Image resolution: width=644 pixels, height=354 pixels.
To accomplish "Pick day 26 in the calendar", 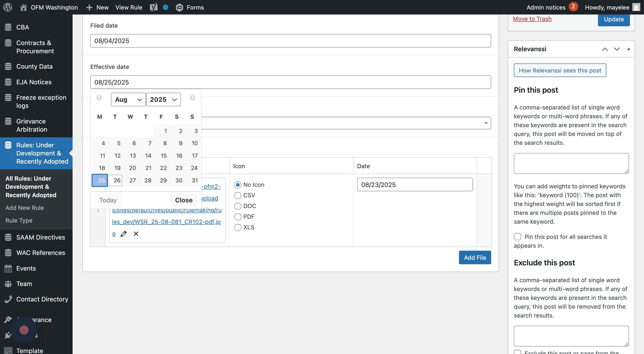I will tap(115, 180).
